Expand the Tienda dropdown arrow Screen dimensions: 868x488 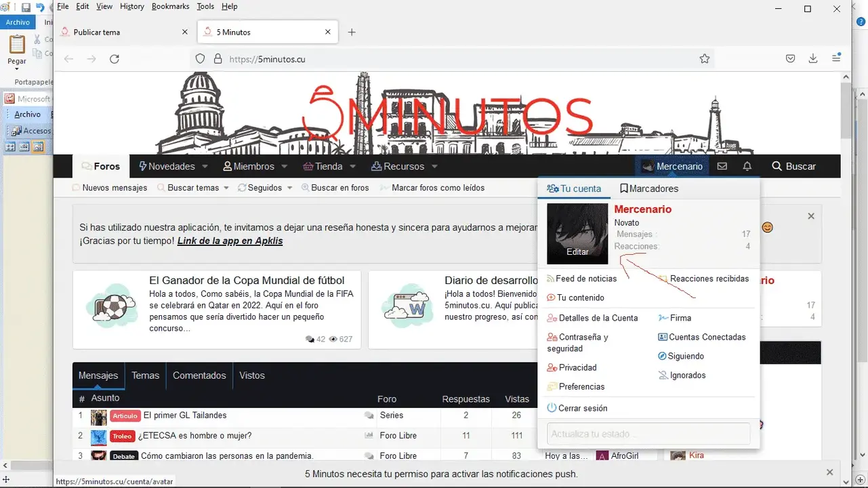[352, 167]
